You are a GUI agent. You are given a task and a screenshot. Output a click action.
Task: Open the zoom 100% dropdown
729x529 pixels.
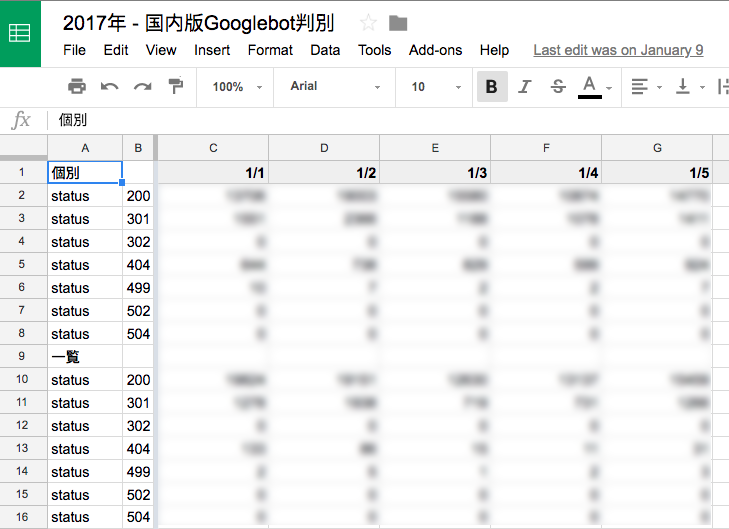(237, 87)
